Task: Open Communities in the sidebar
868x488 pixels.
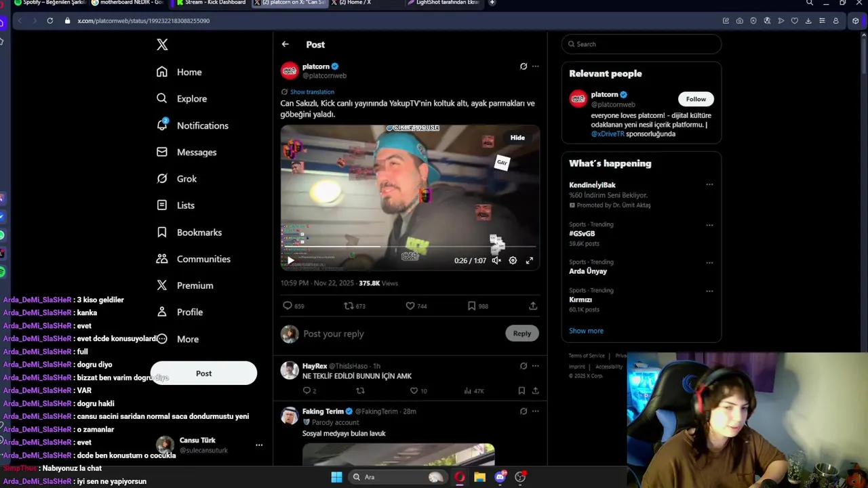Action: click(193, 259)
